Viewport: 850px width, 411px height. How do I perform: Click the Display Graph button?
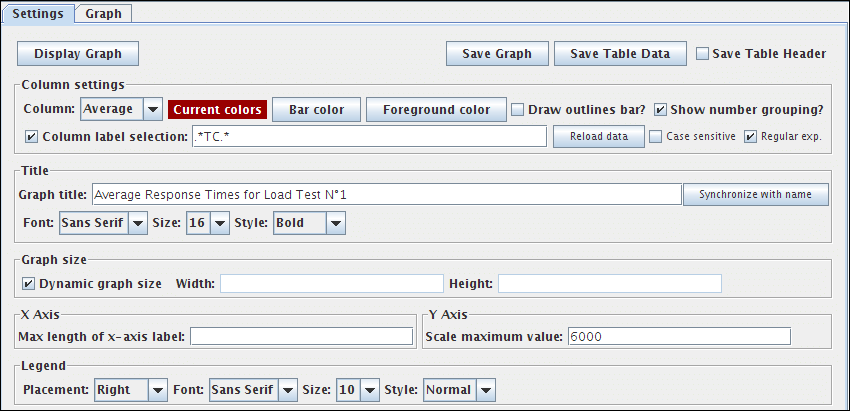[78, 54]
